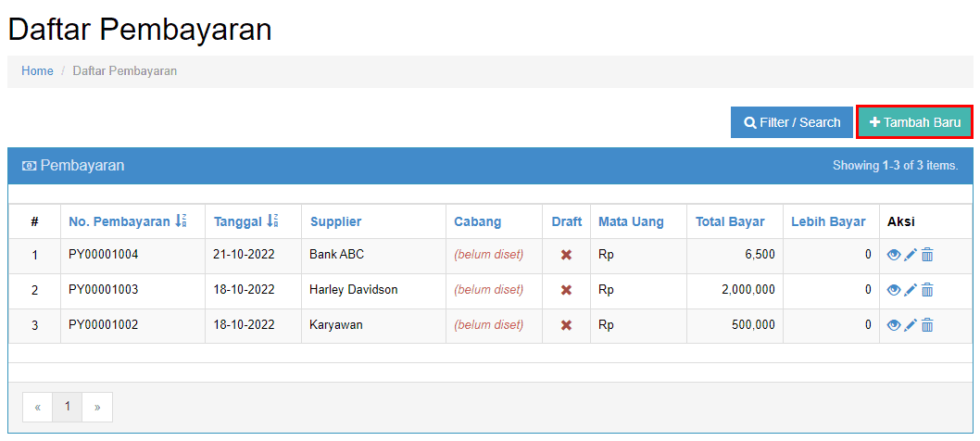980x441 pixels.
Task: Click the draft X mark for Karyawan
Action: [x=566, y=325]
